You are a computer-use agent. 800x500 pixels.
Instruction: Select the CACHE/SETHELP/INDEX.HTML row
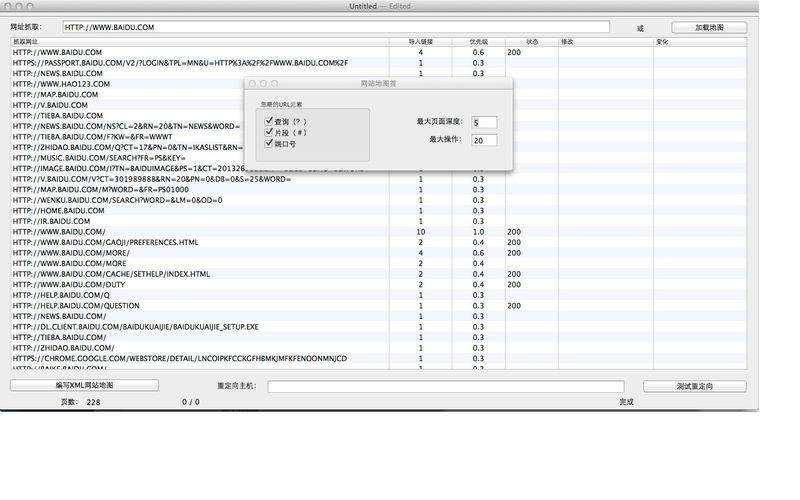tap(379, 274)
